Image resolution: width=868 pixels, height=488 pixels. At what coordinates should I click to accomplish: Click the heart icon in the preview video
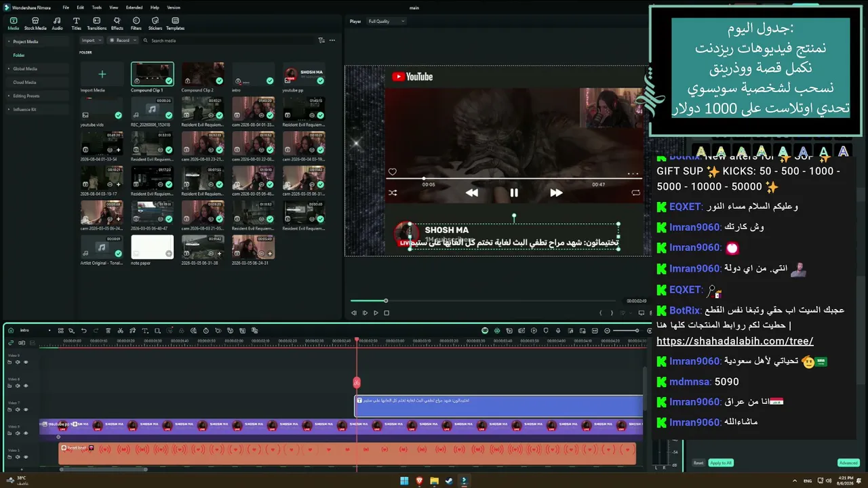(x=392, y=172)
